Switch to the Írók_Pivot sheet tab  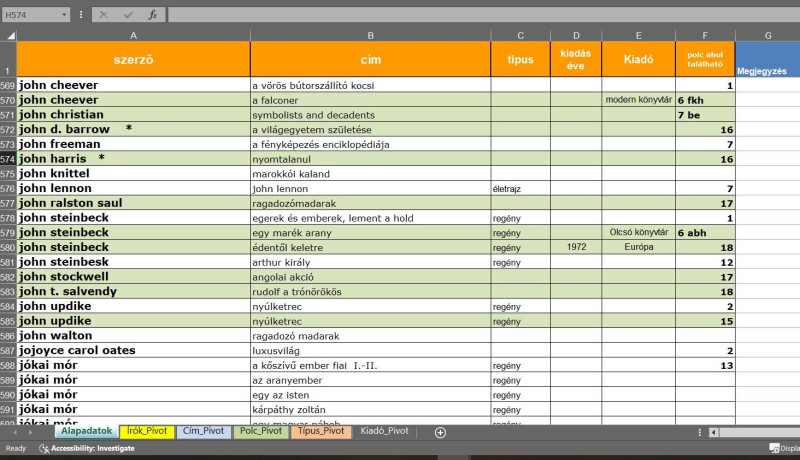147,431
